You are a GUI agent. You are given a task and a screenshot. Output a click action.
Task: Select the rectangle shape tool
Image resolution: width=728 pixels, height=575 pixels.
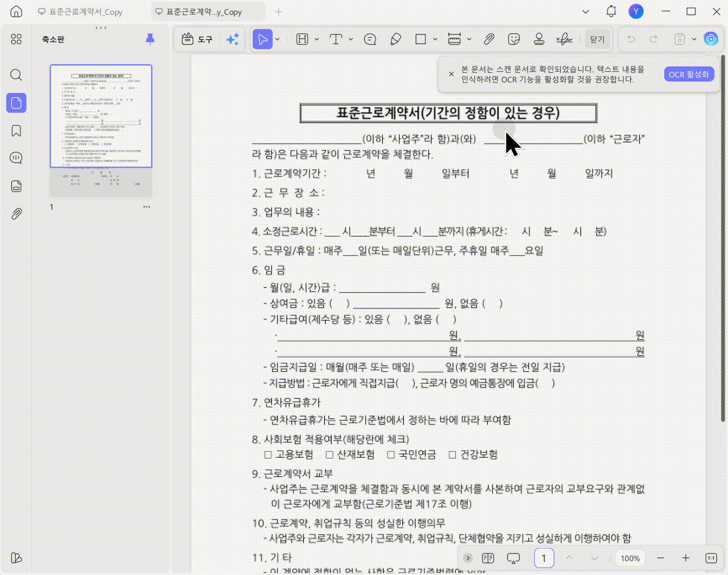coord(421,40)
